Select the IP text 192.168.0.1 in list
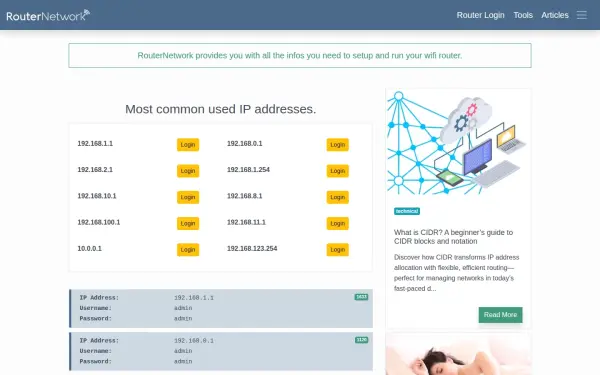Viewport: 600px width, 375px height. (245, 143)
